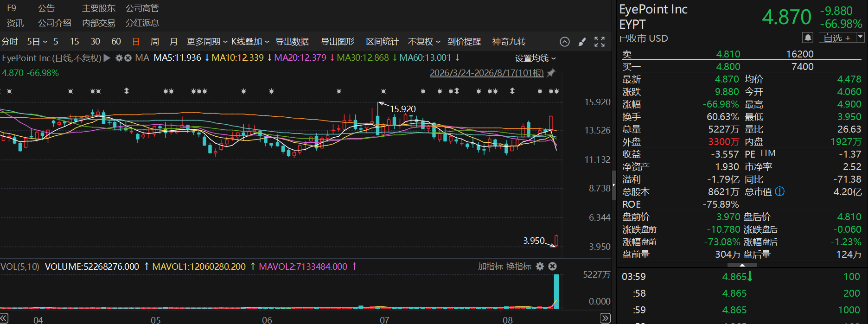Switch to 周 weekly period
Image resolution: width=868 pixels, height=324 pixels.
(x=155, y=42)
